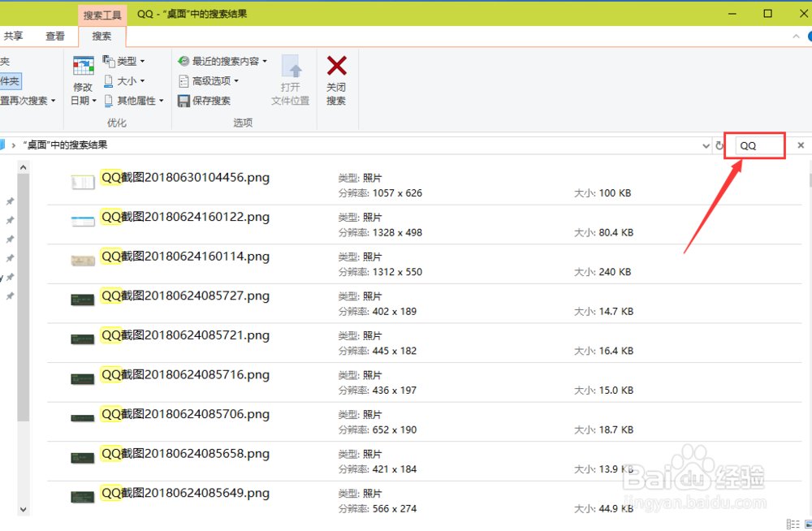Click the 高级选项 document icon

pyautogui.click(x=184, y=81)
